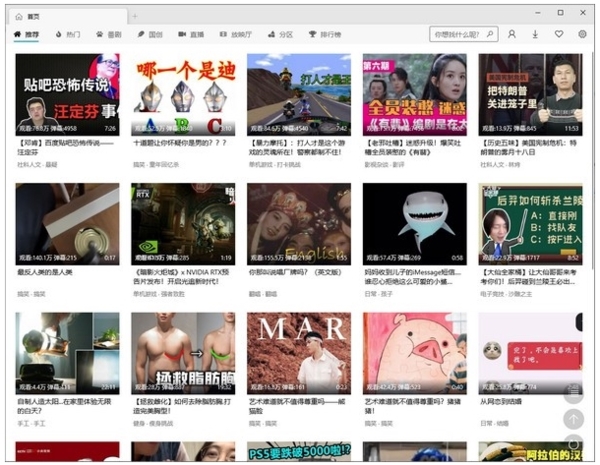Screen dimensions: 600x465
Task: Open the user account profile icon
Action: tap(511, 34)
